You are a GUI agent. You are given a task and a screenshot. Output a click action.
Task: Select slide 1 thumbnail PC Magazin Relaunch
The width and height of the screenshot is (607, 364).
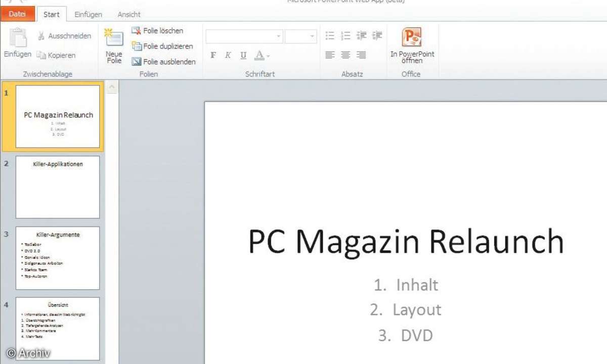coord(58,116)
